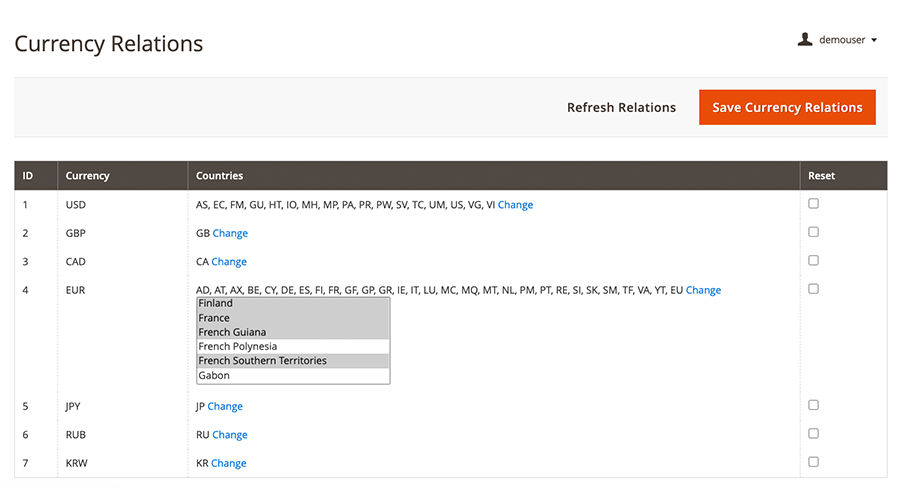Enable Reset checkbox in EUR row
The image size is (900, 489).
point(813,289)
